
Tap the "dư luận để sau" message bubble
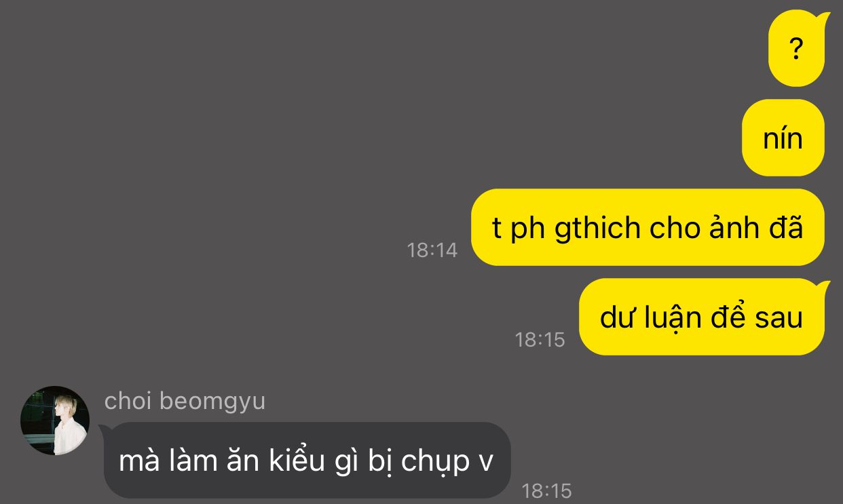704,317
